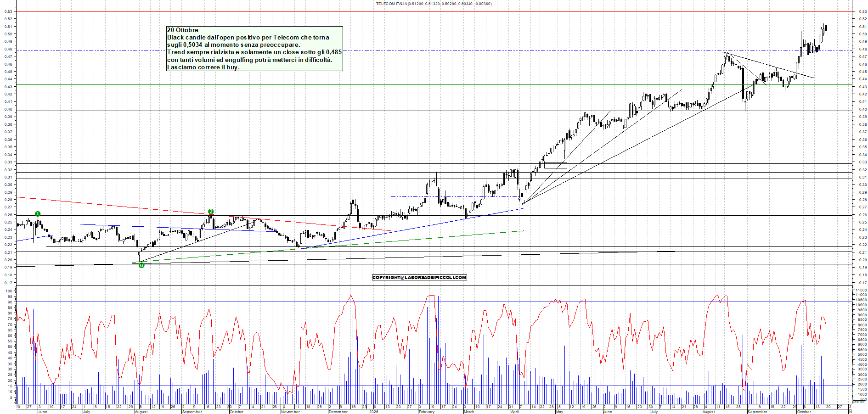This screenshot has height=414, width=868.
Task: Click the 11500 volume label on right scale
Action: point(861,290)
